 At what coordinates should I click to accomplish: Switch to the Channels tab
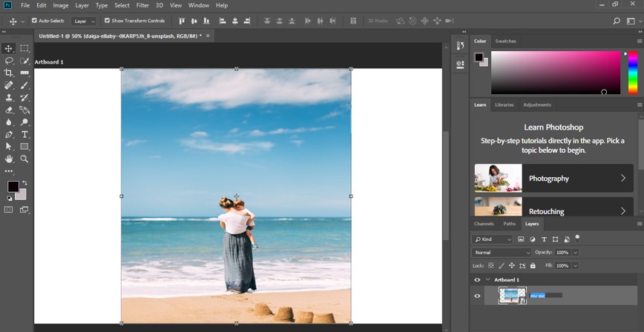484,223
